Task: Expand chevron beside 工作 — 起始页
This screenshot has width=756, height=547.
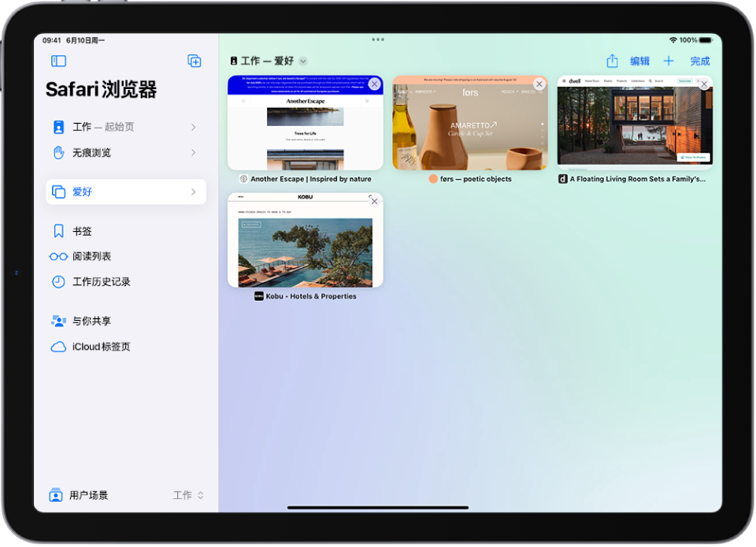Action: click(194, 127)
